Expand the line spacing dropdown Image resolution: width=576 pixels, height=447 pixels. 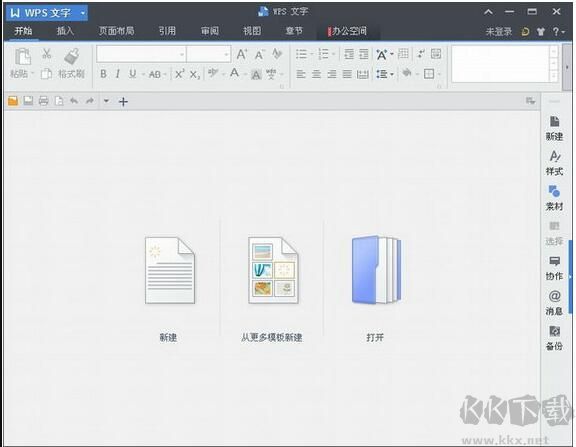pos(392,75)
